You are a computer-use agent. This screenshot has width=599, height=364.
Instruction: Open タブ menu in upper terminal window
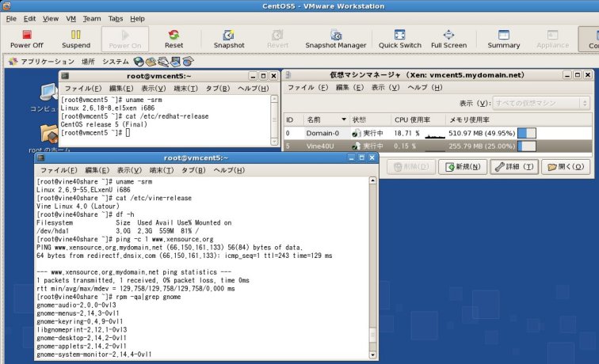(218, 89)
